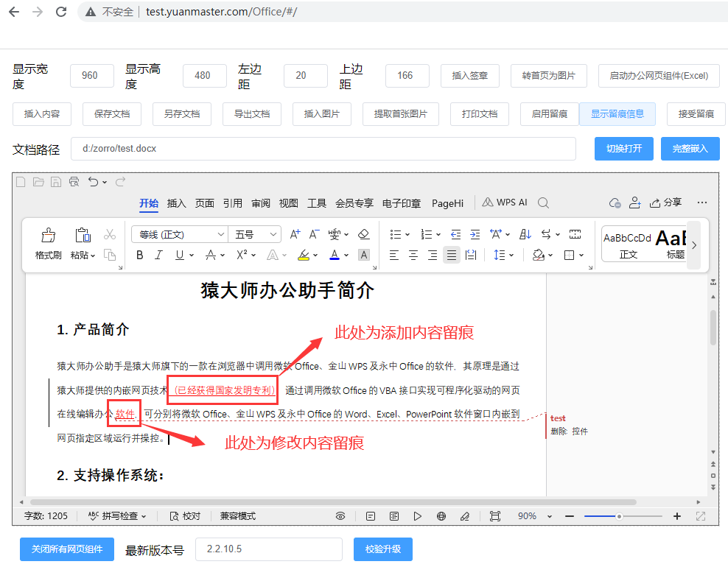This screenshot has width=728, height=567.
Task: Click the Clear formatting eraser icon
Action: (x=364, y=234)
